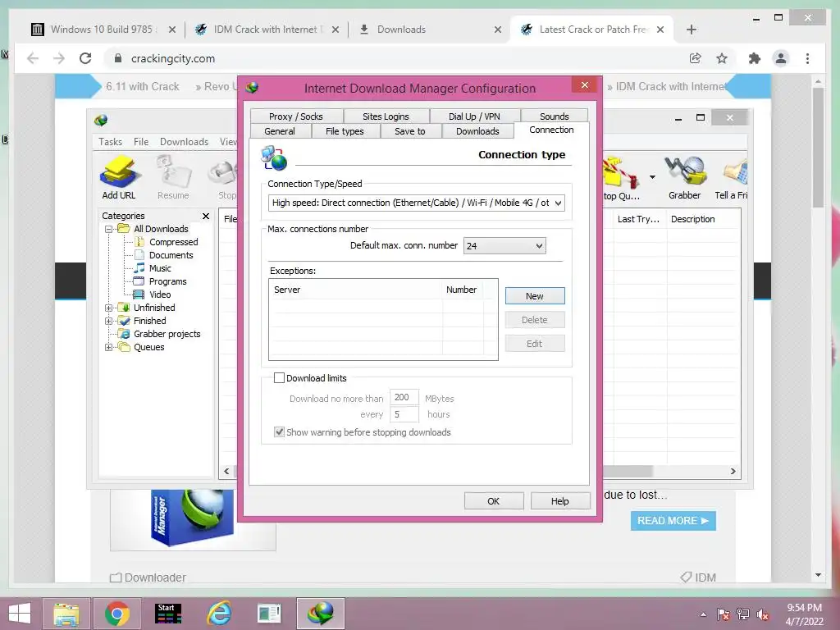
Task: Open a new Chrome tab
Action: tap(691, 30)
